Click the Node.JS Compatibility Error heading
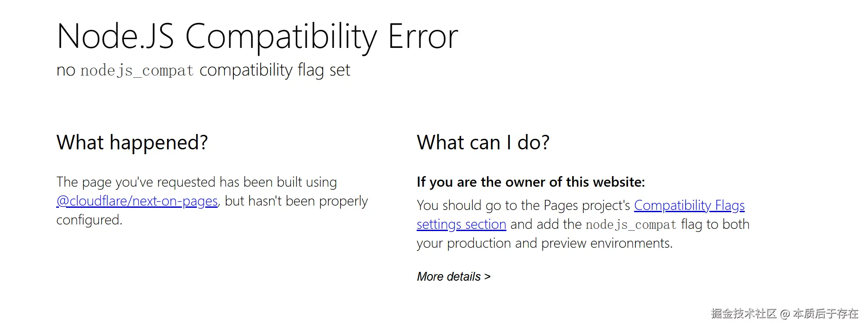The image size is (868, 329). click(x=257, y=36)
